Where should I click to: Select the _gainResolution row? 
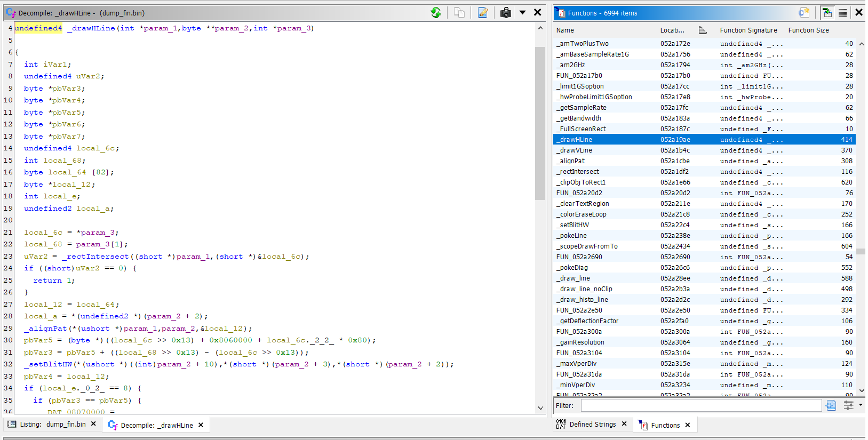pyautogui.click(x=704, y=342)
